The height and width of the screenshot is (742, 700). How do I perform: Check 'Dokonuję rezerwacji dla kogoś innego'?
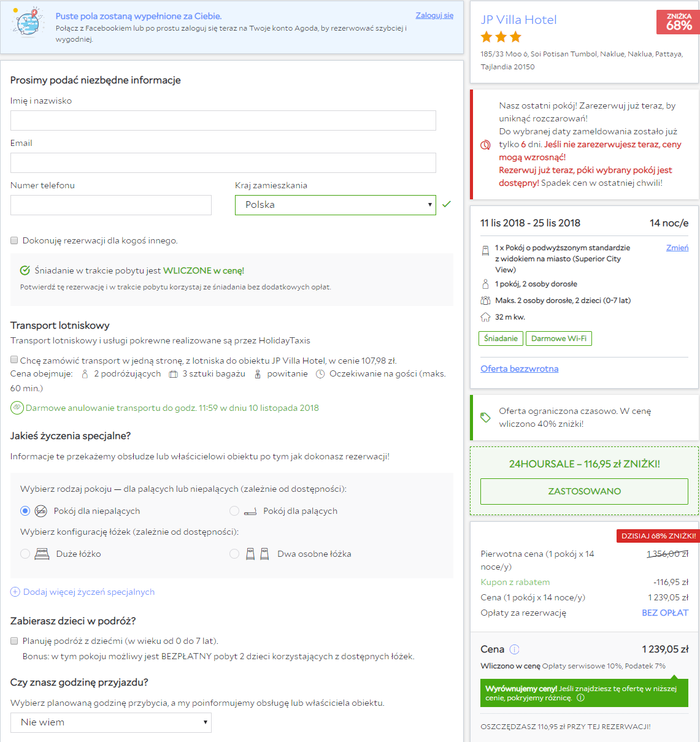click(14, 240)
